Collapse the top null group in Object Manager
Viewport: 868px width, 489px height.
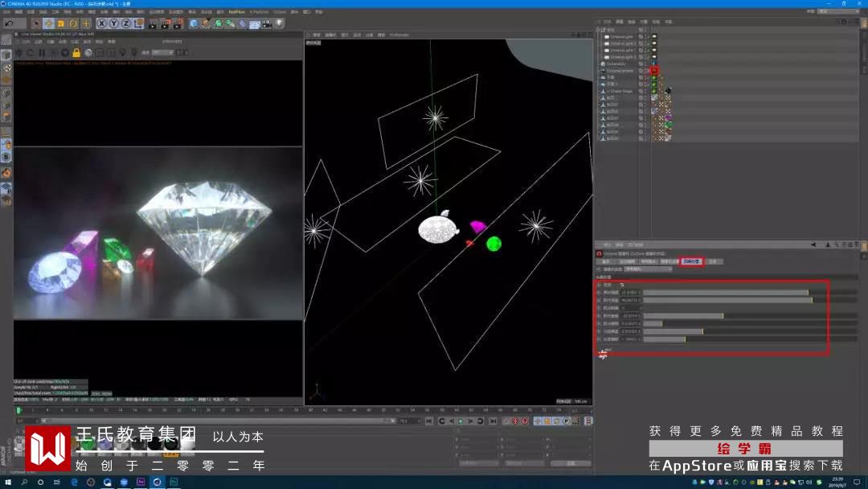(598, 30)
